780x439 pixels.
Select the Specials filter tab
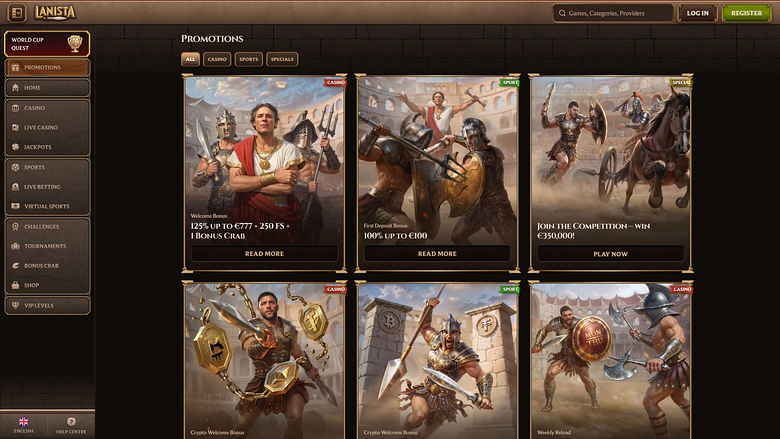[282, 59]
